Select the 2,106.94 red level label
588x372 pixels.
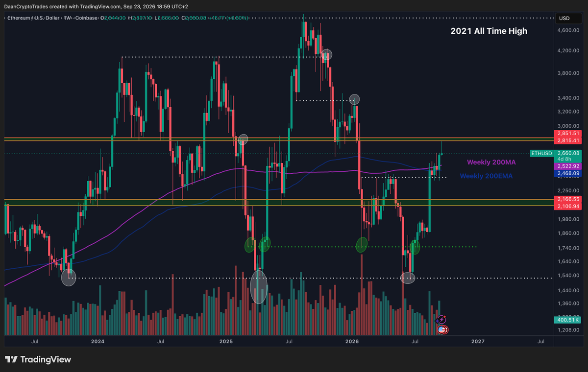point(568,207)
